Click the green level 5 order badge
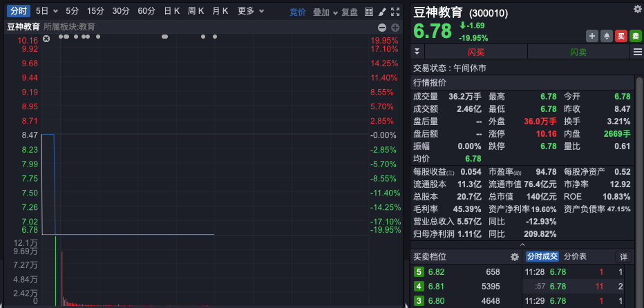 click(x=419, y=272)
